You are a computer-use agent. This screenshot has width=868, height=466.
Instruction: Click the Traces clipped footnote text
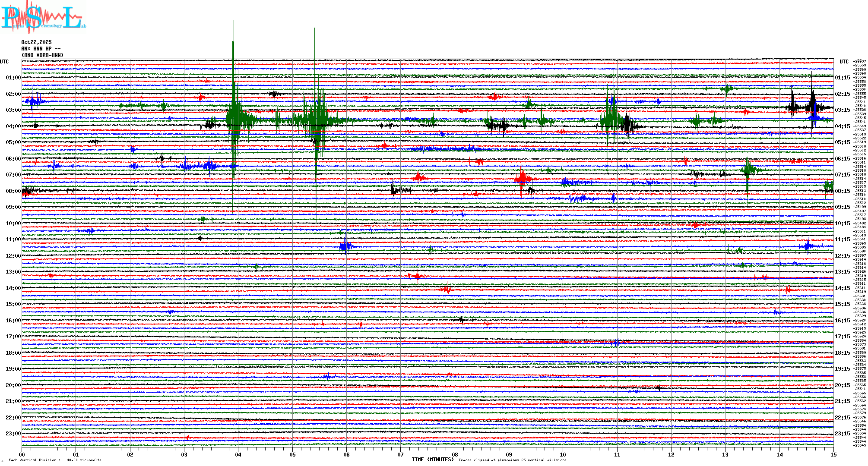click(x=512, y=460)
